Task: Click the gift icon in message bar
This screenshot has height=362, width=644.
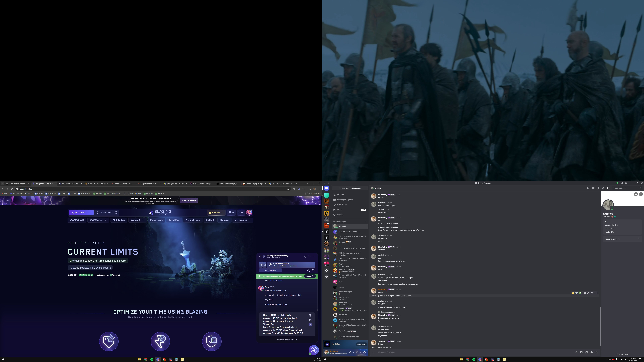Action: 576,352
